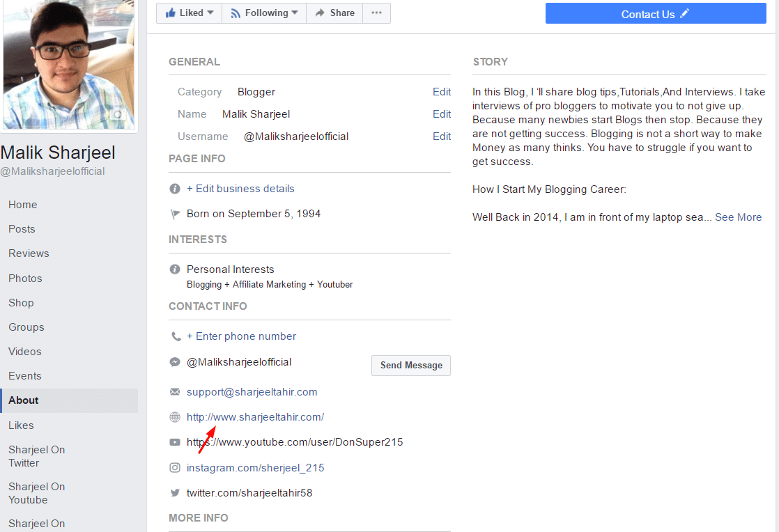Go to the Home tab
This screenshot has height=532, width=779.
[x=23, y=205]
